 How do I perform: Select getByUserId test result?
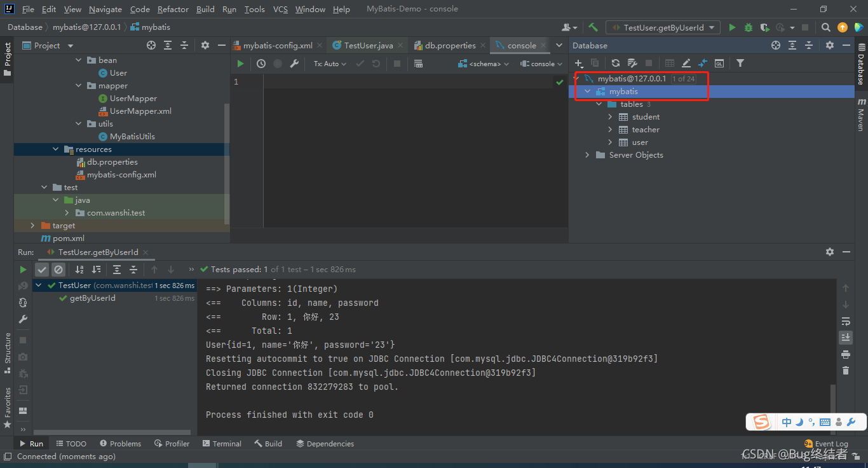coord(92,298)
